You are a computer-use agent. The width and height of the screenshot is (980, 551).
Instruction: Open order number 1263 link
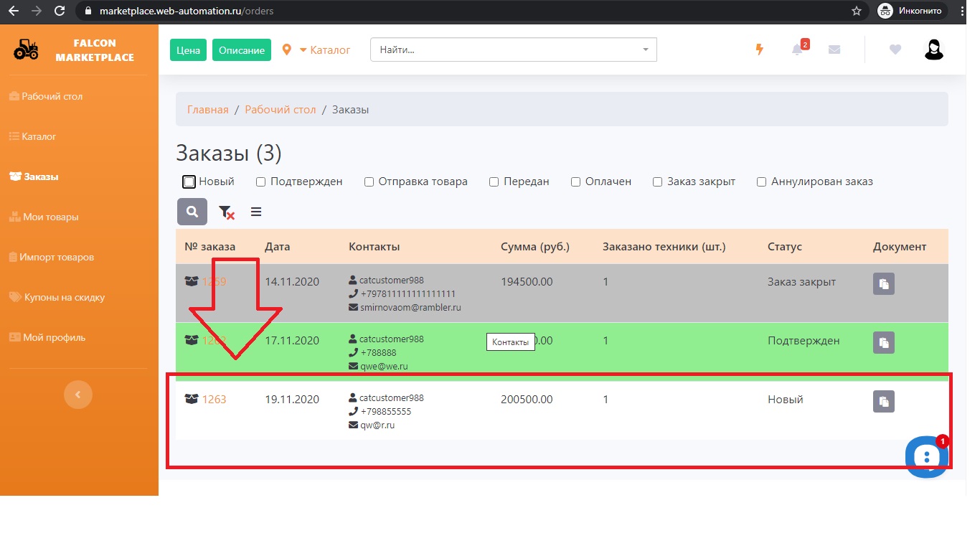click(x=214, y=400)
